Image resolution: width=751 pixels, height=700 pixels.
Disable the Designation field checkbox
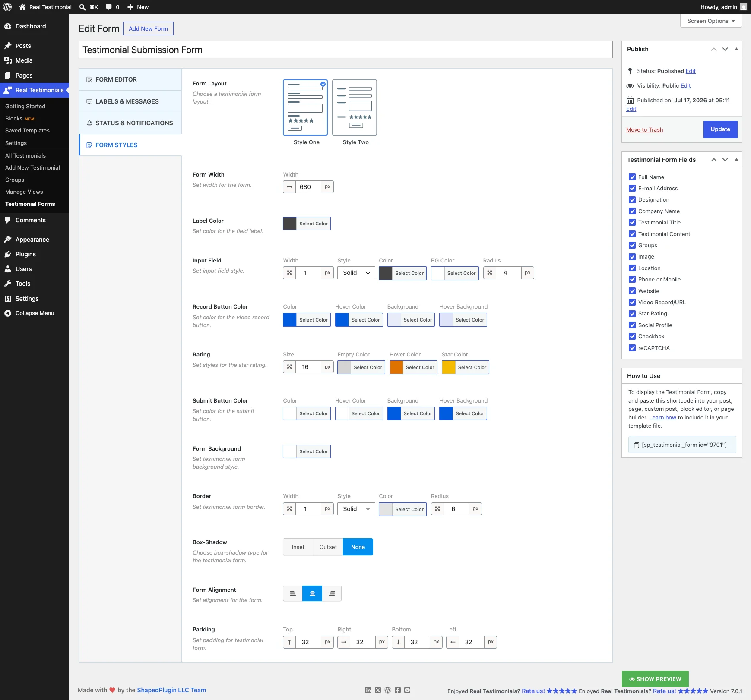coord(632,200)
